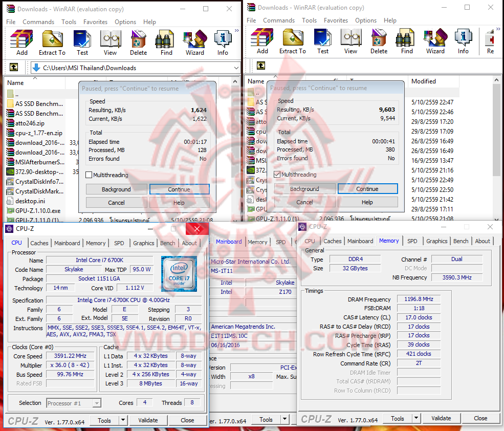The height and width of the screenshot is (431, 504).
Task: Click Help in right benchmark dialog
Action: 367,202
